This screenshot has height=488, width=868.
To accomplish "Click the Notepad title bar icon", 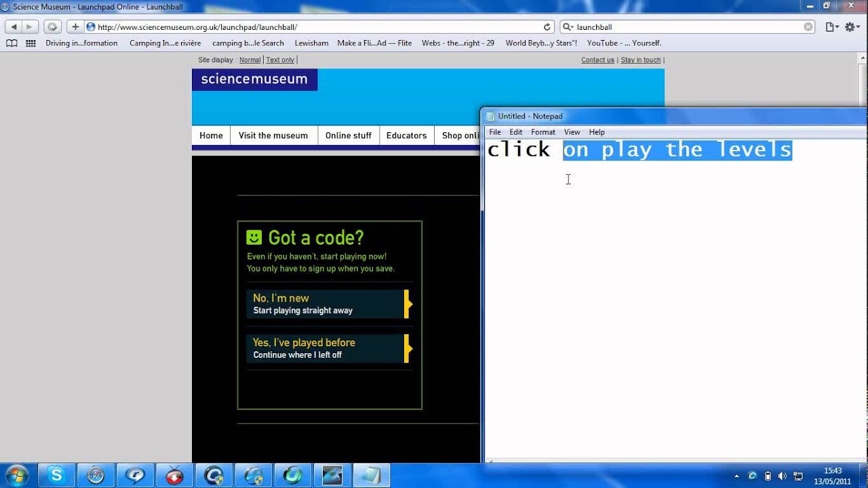I will (491, 117).
